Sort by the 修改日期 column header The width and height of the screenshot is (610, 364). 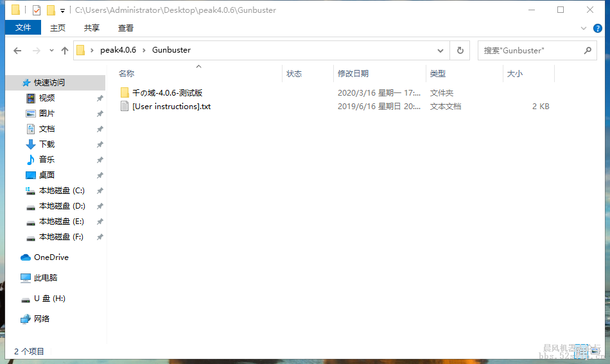tap(353, 73)
